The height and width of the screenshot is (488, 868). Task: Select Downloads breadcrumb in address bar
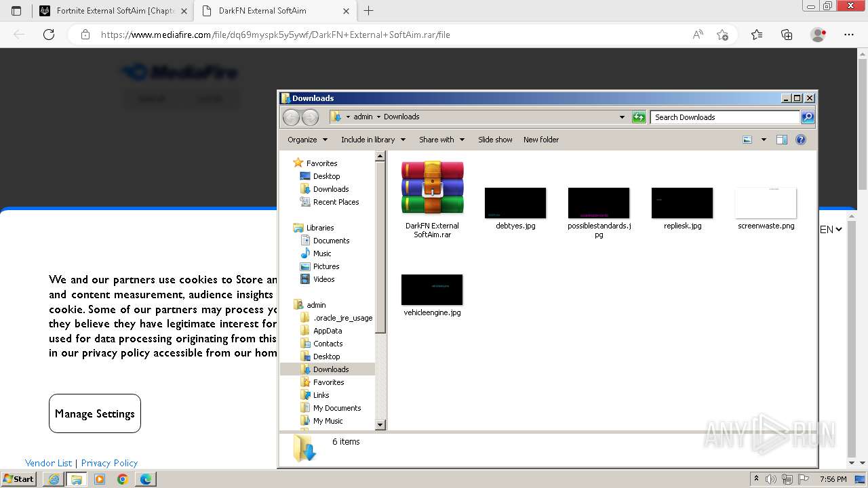coord(401,117)
